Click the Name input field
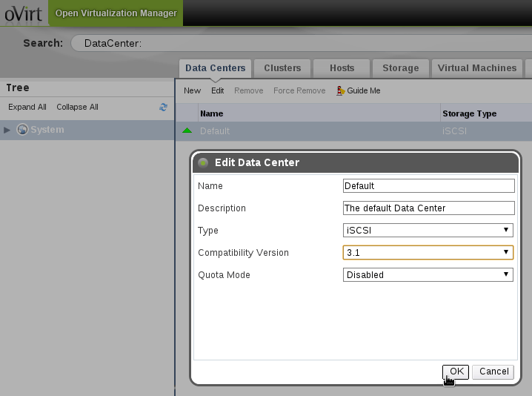 pyautogui.click(x=428, y=186)
